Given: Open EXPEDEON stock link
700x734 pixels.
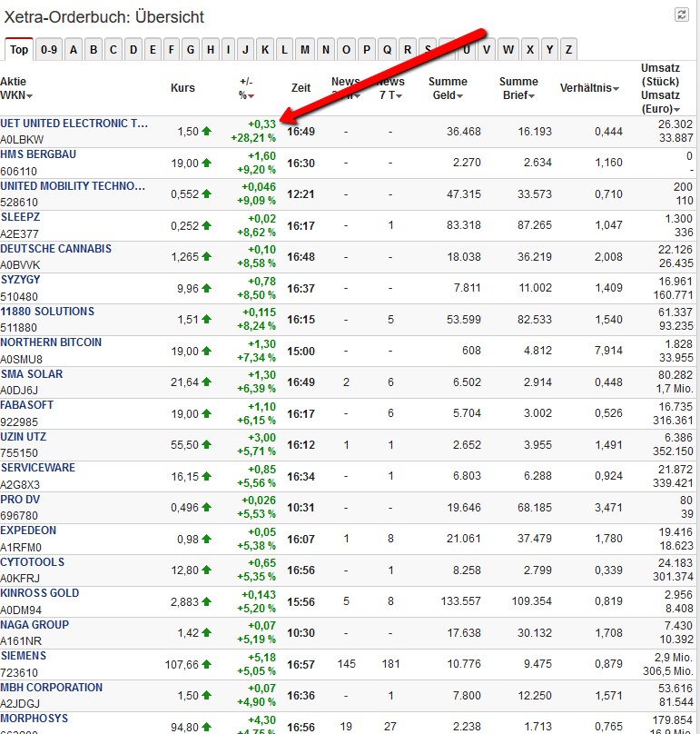Looking at the screenshot, I should click(x=28, y=531).
